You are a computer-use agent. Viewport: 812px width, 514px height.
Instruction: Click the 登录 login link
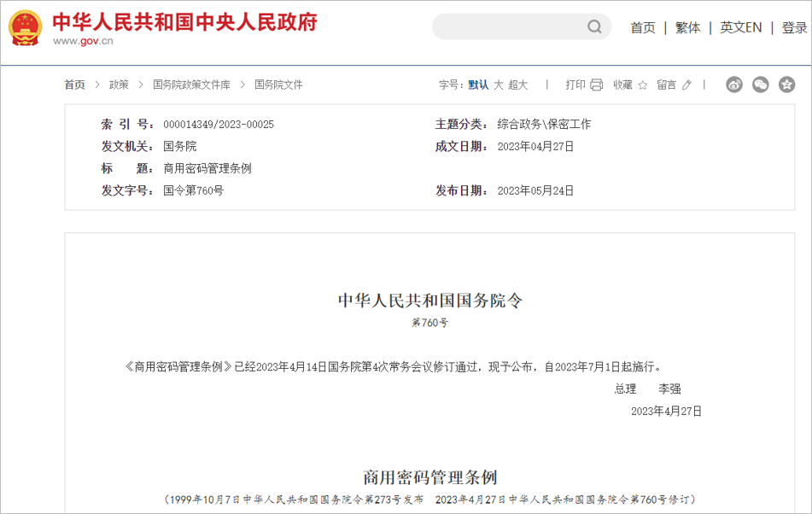(x=794, y=27)
